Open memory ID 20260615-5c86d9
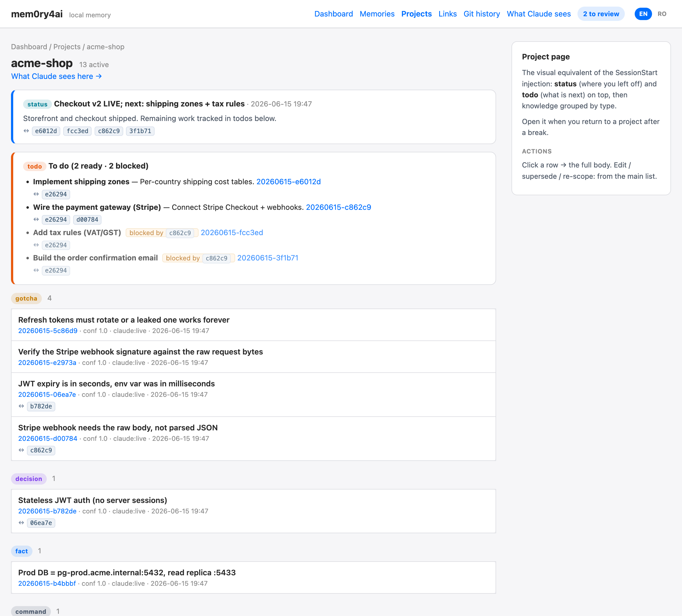Viewport: 682px width, 616px height. coord(48,331)
